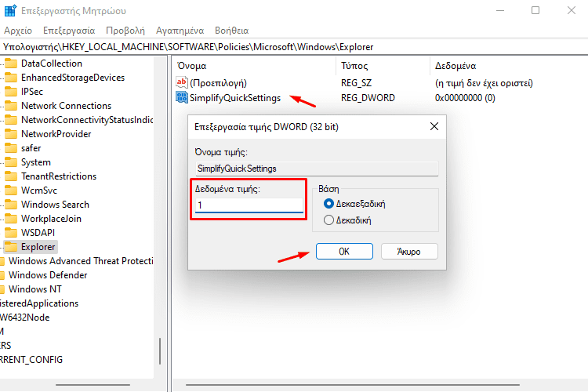Cancel the dialog with Άκυρο
The width and height of the screenshot is (588, 392).
[x=409, y=252]
